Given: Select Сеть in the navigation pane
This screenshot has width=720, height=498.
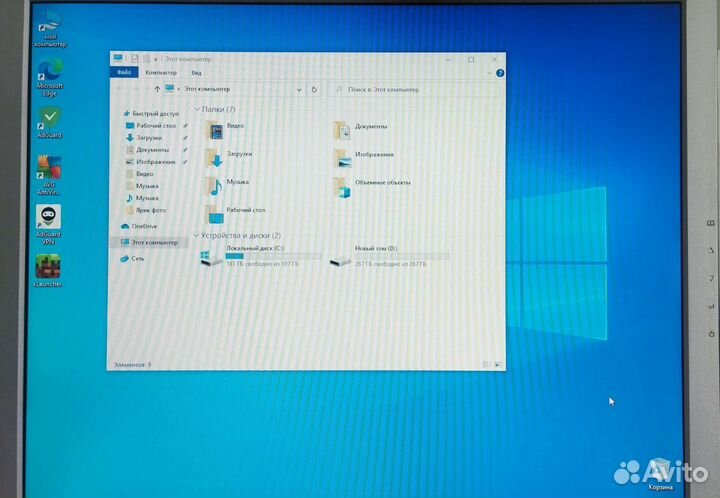Looking at the screenshot, I should coord(132,258).
